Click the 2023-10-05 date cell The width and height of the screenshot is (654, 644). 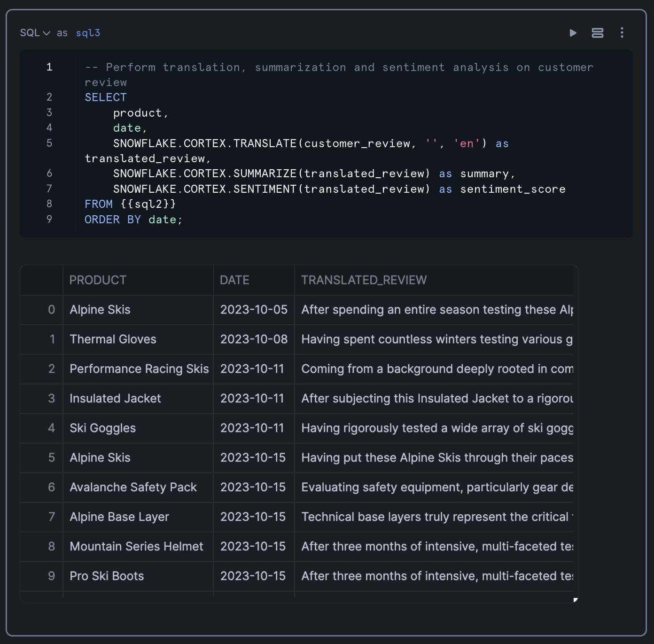(254, 310)
